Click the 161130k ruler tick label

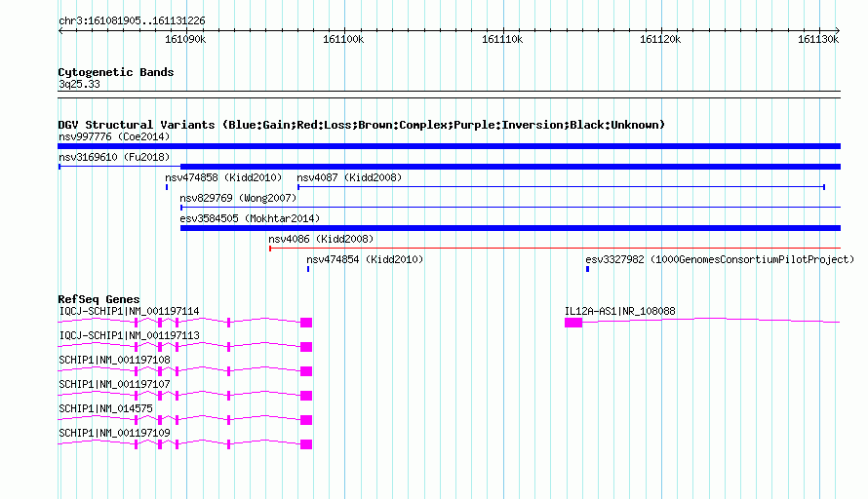[x=818, y=39]
